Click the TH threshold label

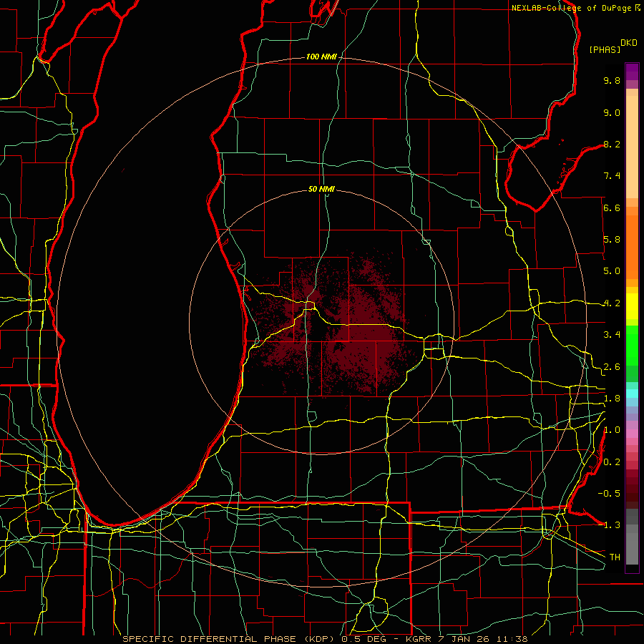coord(615,557)
